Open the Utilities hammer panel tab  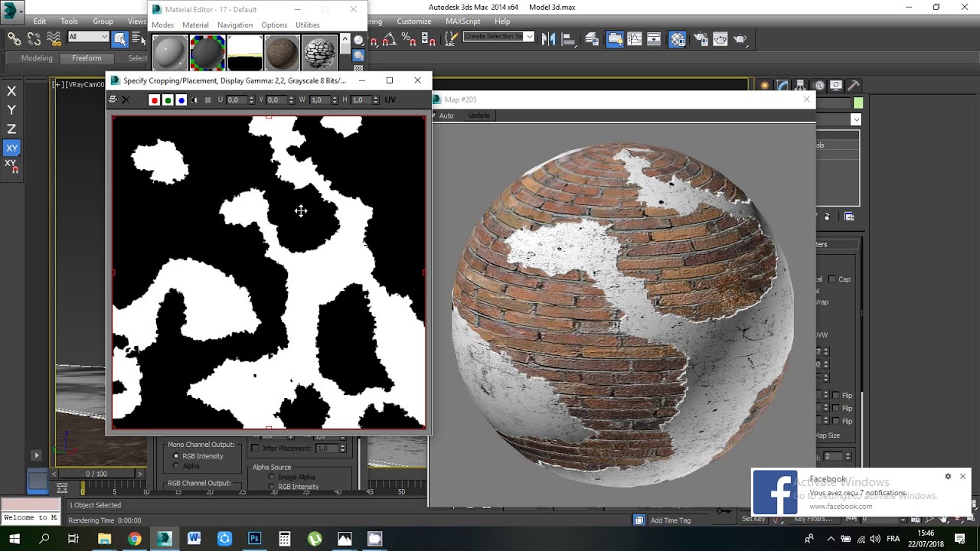(x=853, y=86)
